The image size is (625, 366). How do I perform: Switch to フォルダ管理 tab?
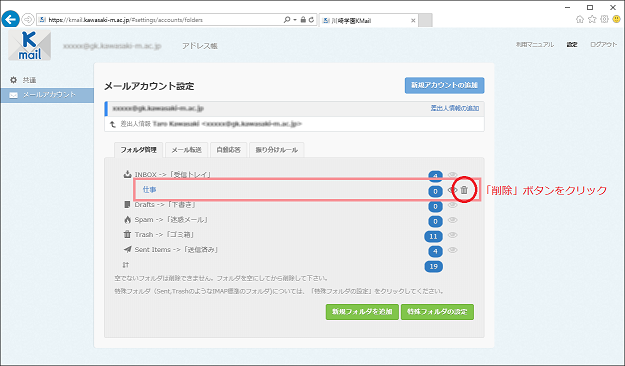coord(138,150)
